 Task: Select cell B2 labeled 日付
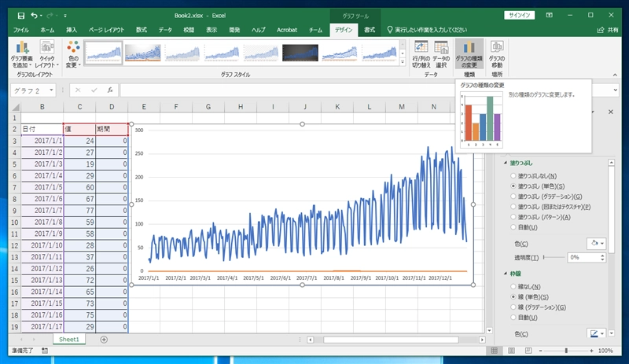(x=42, y=129)
